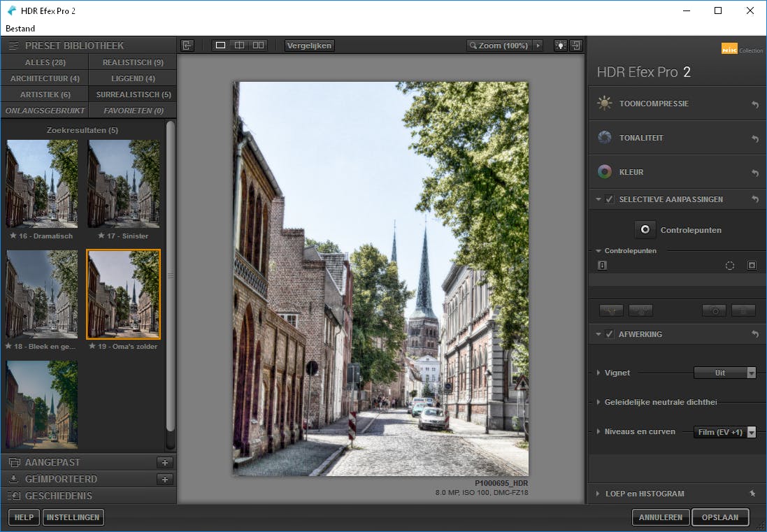Screen dimensions: 767x532
Task: Expand Niveaus en curven settings
Action: coord(598,432)
